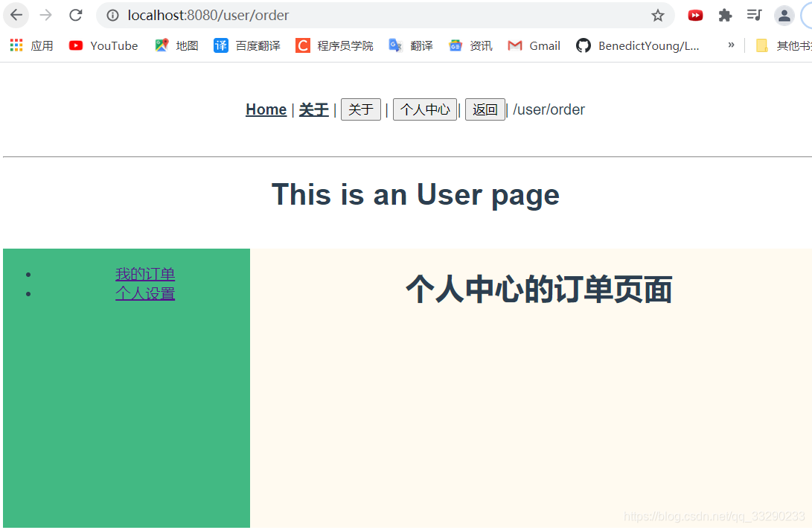Click the browser forward arrow
The width and height of the screenshot is (812, 530).
coord(46,15)
